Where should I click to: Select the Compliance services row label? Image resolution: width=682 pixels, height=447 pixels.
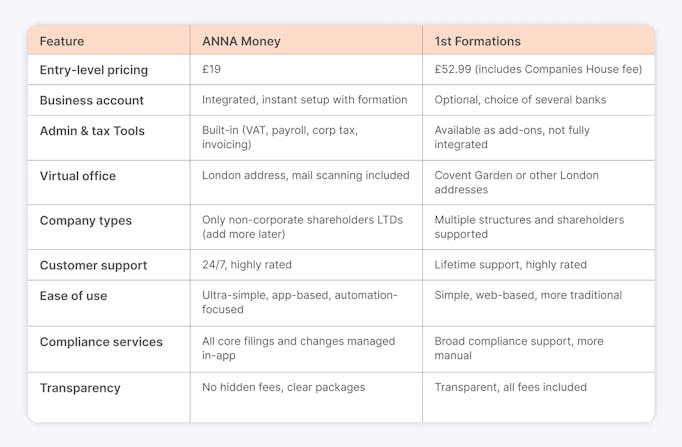tap(101, 342)
